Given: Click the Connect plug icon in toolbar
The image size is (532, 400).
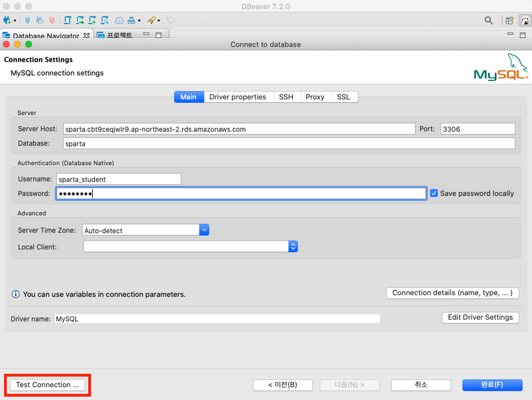Looking at the screenshot, I should pos(27,20).
